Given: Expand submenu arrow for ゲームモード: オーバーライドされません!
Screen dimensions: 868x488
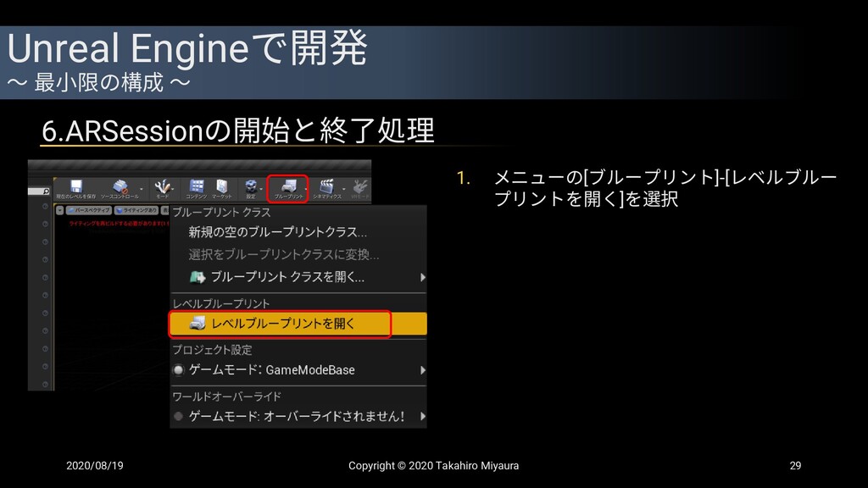Looking at the screenshot, I should (x=422, y=416).
